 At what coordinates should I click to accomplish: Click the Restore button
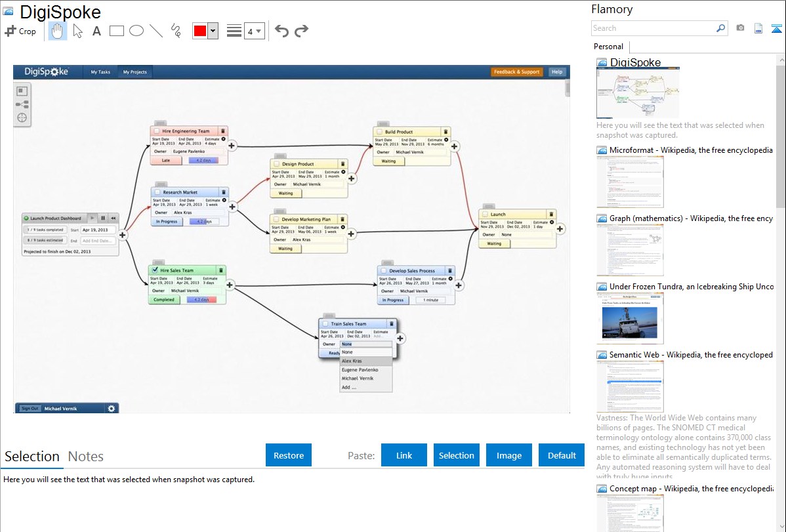(289, 455)
